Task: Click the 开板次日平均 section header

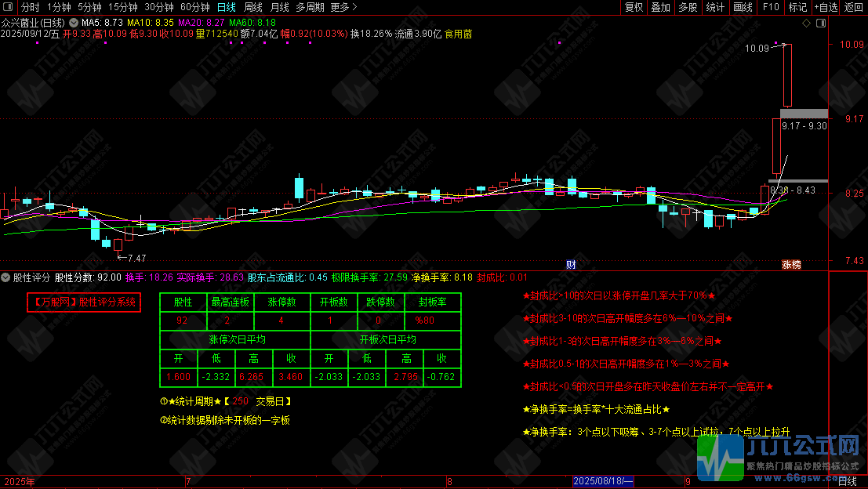Action: tap(387, 339)
